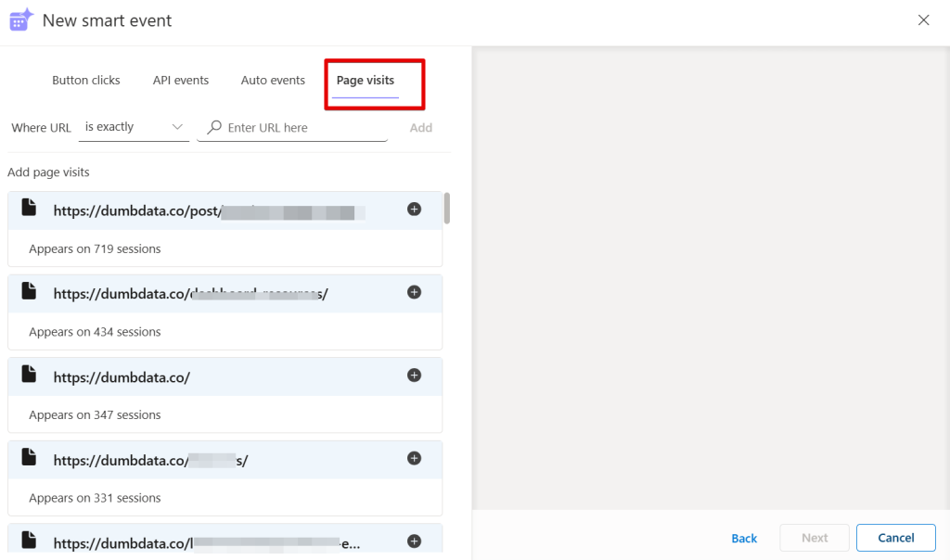950x560 pixels.
Task: Add the last listed dumbdata.co/l… page
Action: pos(415,541)
